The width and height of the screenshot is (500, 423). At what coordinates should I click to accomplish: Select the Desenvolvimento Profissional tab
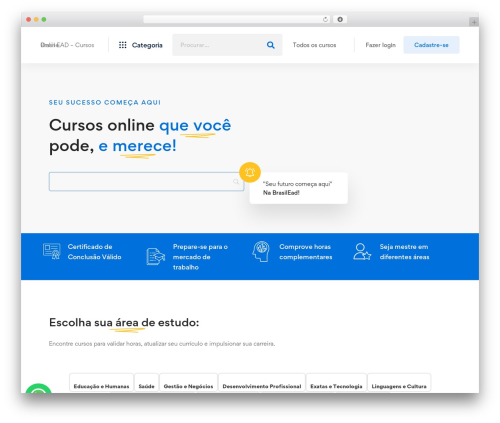tap(262, 383)
